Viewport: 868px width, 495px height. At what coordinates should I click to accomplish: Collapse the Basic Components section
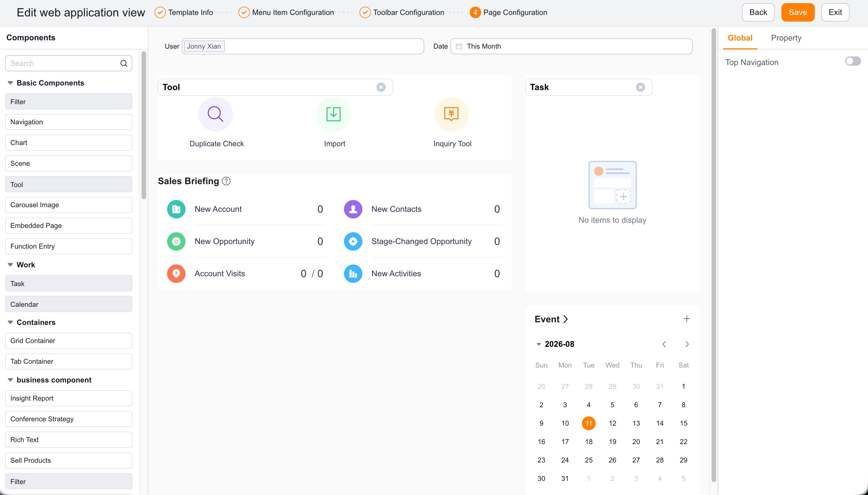click(x=10, y=83)
